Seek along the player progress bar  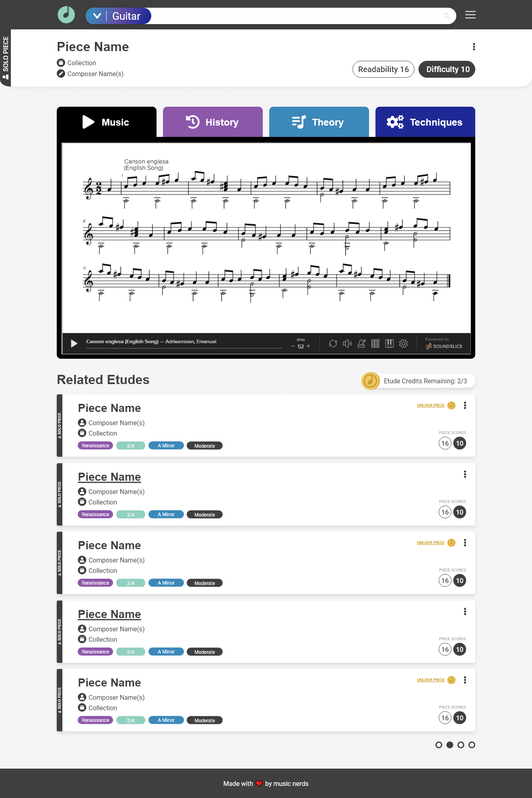(184, 348)
